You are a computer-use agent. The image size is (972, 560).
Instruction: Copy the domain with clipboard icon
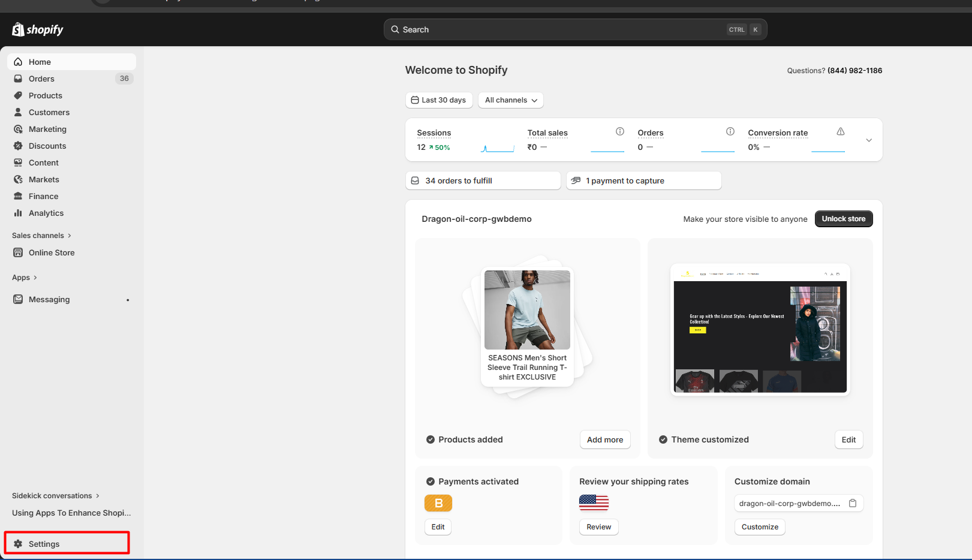click(853, 503)
